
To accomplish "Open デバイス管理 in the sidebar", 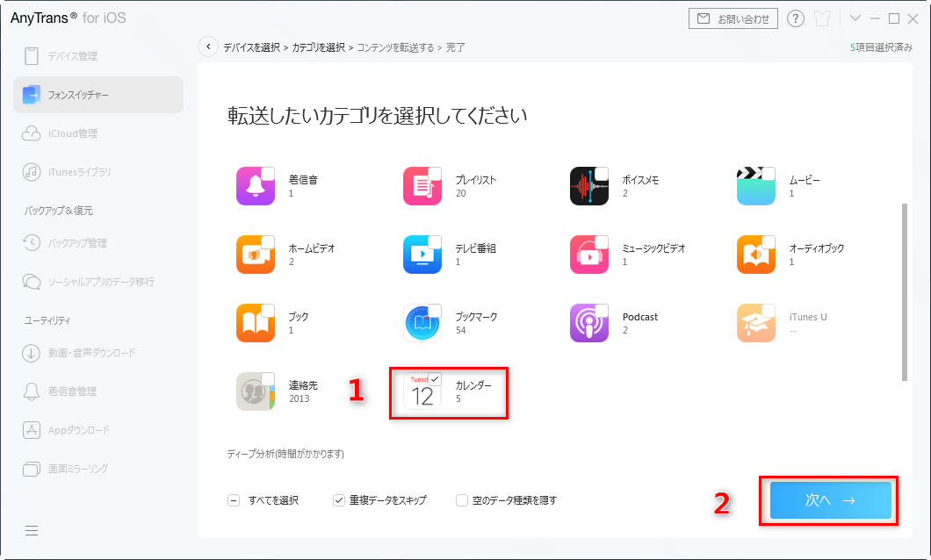I will (98, 56).
